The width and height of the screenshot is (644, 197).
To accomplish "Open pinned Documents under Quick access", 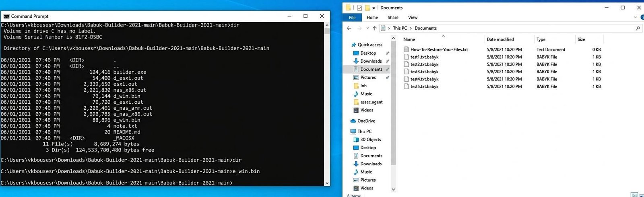I will pyautogui.click(x=371, y=69).
